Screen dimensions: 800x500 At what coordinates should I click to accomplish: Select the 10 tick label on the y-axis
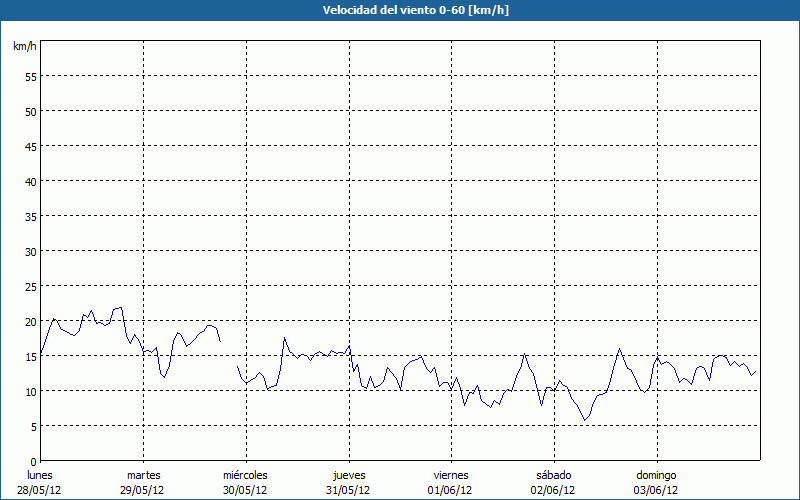click(x=30, y=391)
